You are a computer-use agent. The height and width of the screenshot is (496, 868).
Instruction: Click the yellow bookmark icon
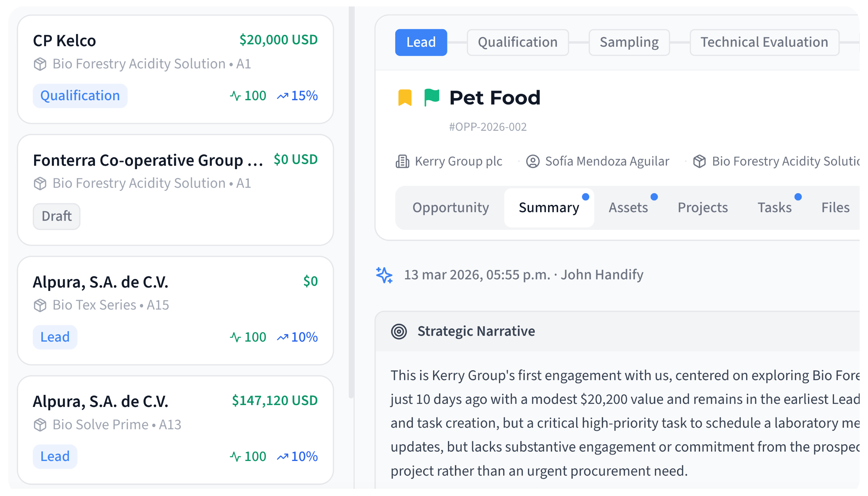[x=405, y=98]
